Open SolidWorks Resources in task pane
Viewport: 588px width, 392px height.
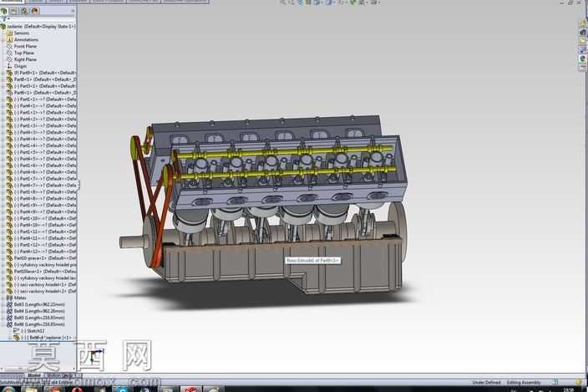pos(582,24)
